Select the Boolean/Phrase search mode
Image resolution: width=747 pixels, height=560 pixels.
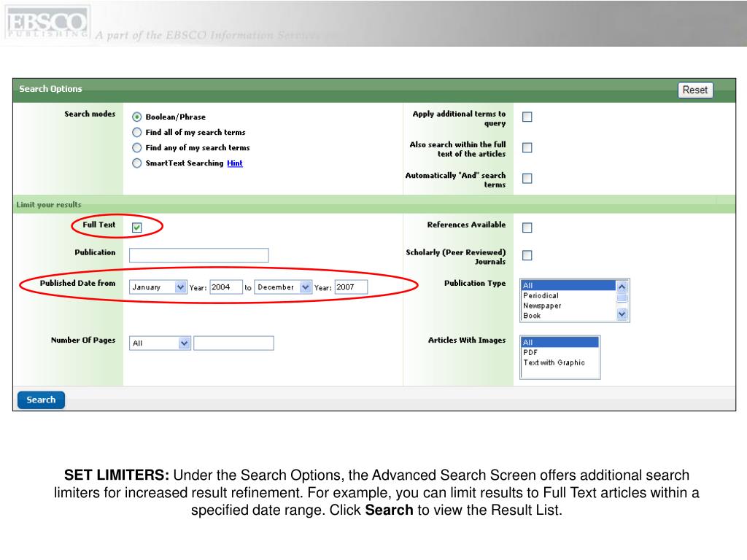pos(136,117)
